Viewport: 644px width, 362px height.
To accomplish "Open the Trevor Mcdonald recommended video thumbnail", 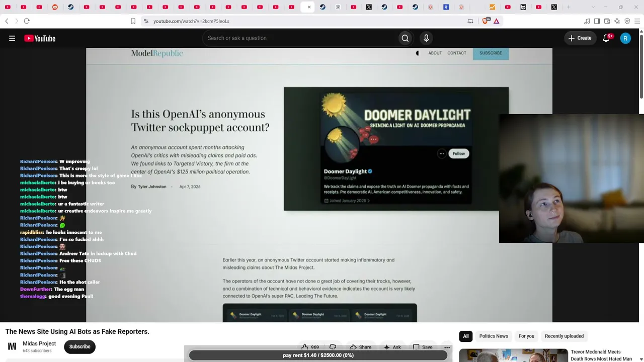I will tap(513, 355).
